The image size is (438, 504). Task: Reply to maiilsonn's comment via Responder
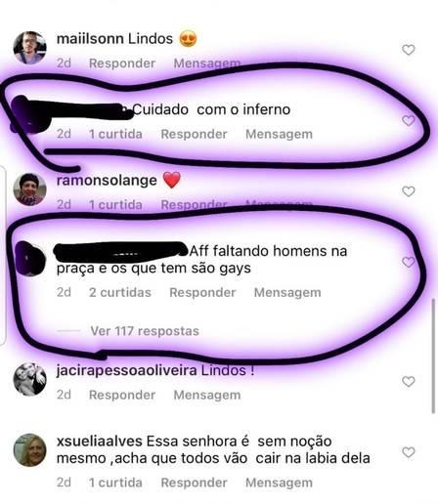(122, 63)
